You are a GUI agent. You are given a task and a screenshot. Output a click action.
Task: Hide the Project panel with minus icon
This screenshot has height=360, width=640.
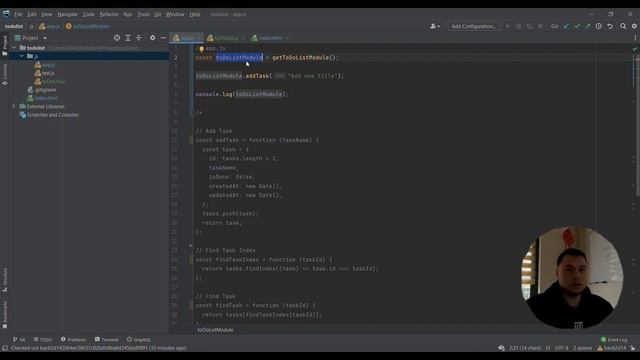163,38
